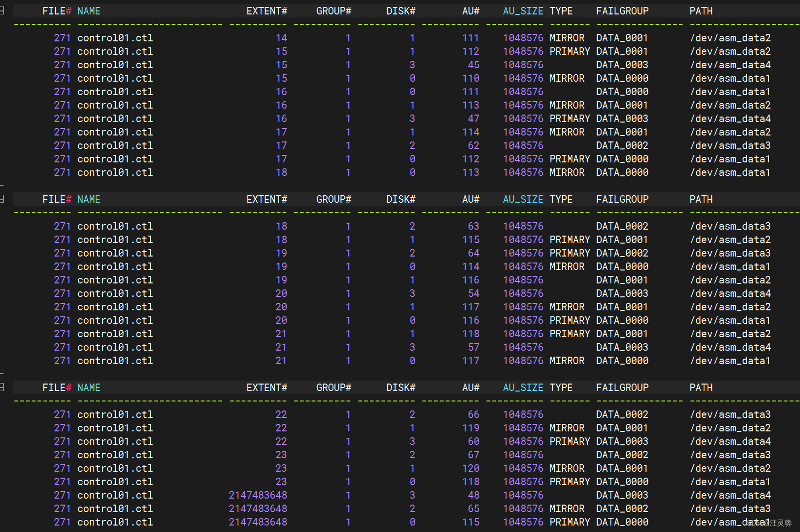The width and height of the screenshot is (800, 532).
Task: Click the NAME column header
Action: pos(89,10)
